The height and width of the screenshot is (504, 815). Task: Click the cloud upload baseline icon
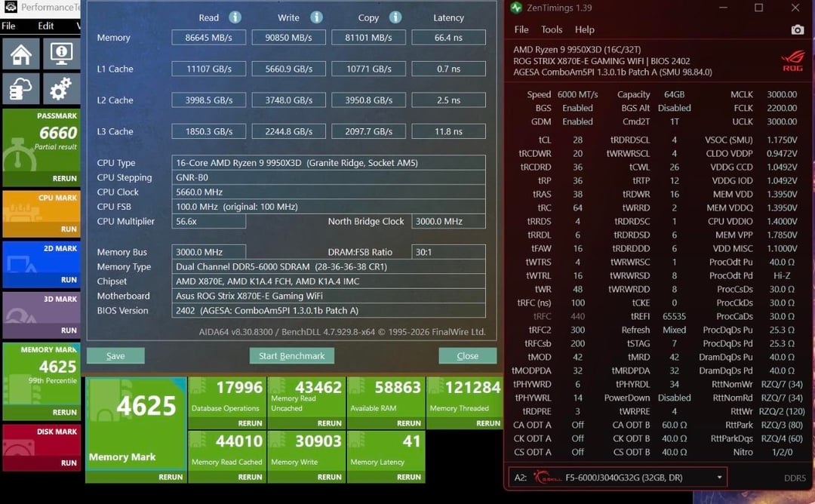coord(21,89)
